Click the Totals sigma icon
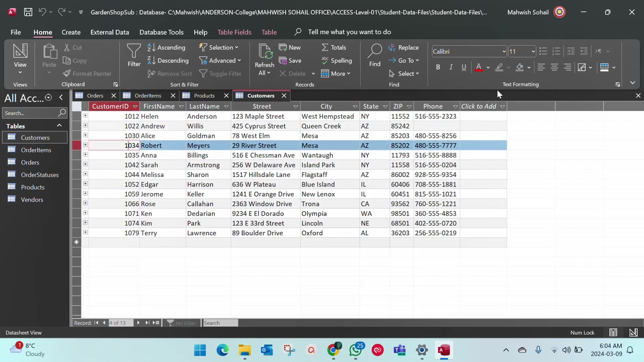The width and height of the screenshot is (644, 362). click(x=325, y=47)
